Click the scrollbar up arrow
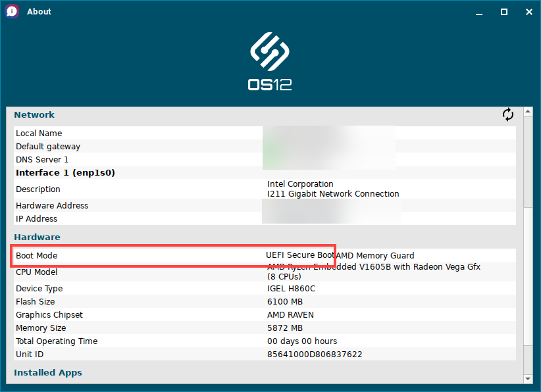The height and width of the screenshot is (392, 541). [x=528, y=110]
